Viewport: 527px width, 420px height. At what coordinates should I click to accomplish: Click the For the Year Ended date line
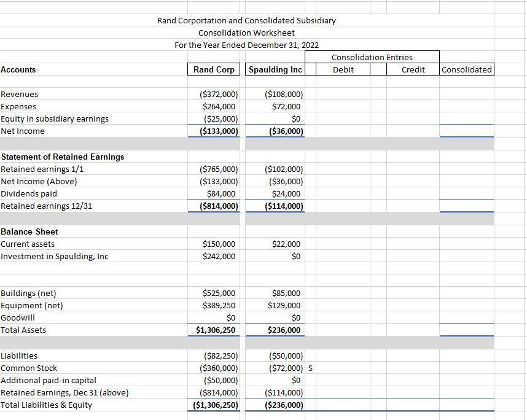point(246,45)
